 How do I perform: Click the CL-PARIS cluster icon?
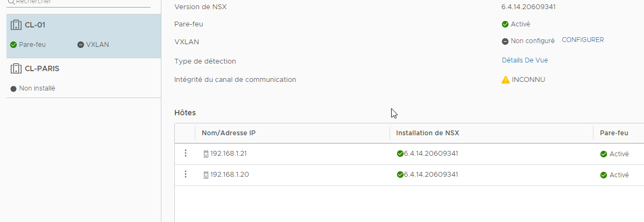pos(16,68)
